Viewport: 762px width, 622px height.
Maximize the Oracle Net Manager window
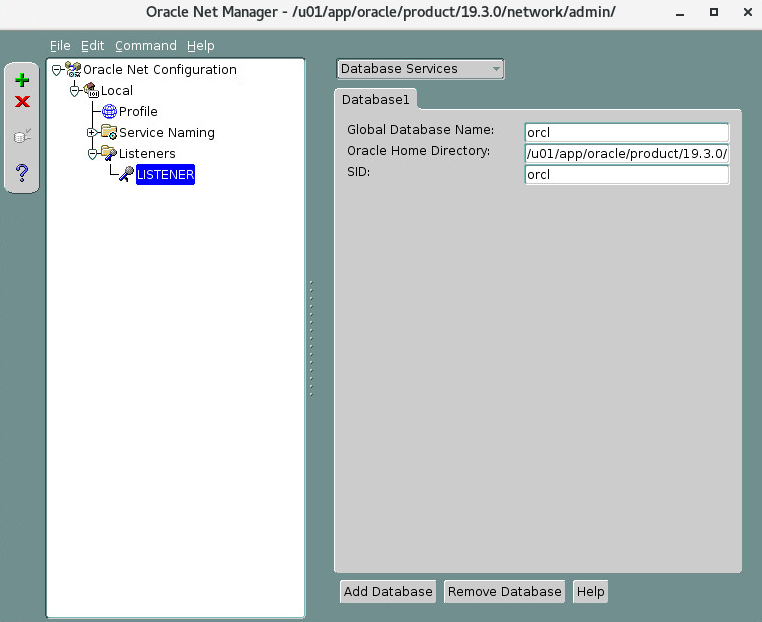pyautogui.click(x=713, y=12)
